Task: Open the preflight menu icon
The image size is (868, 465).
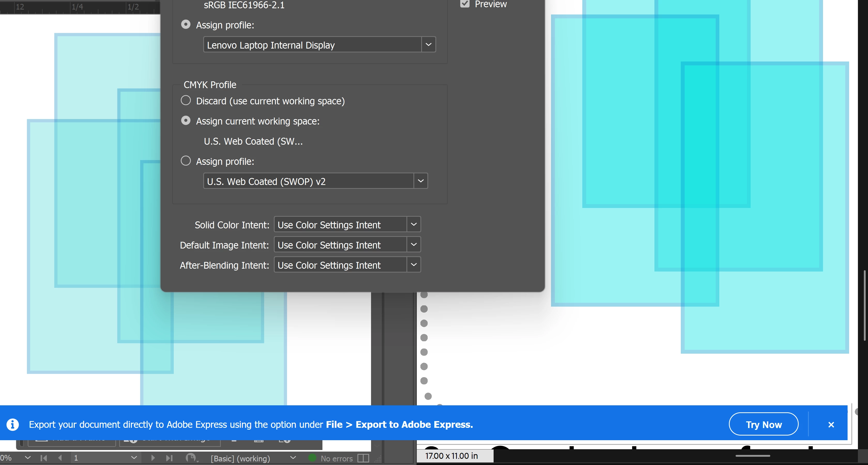Action: 191,458
